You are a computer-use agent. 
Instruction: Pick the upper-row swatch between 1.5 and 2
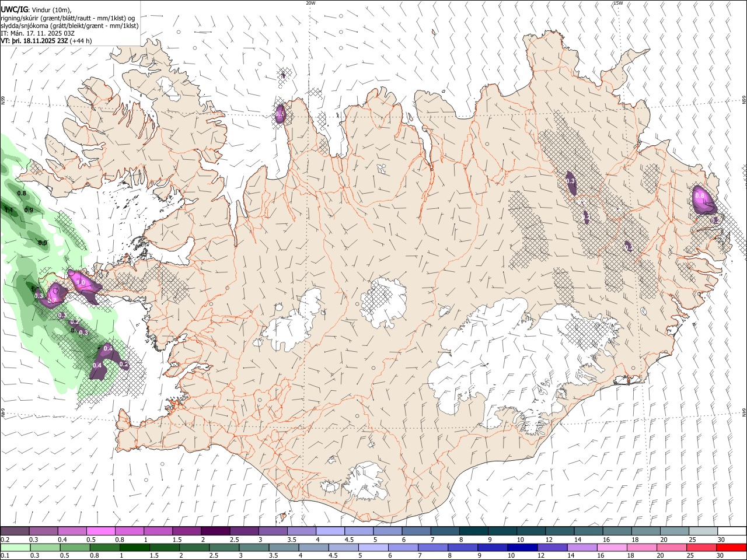point(187,531)
